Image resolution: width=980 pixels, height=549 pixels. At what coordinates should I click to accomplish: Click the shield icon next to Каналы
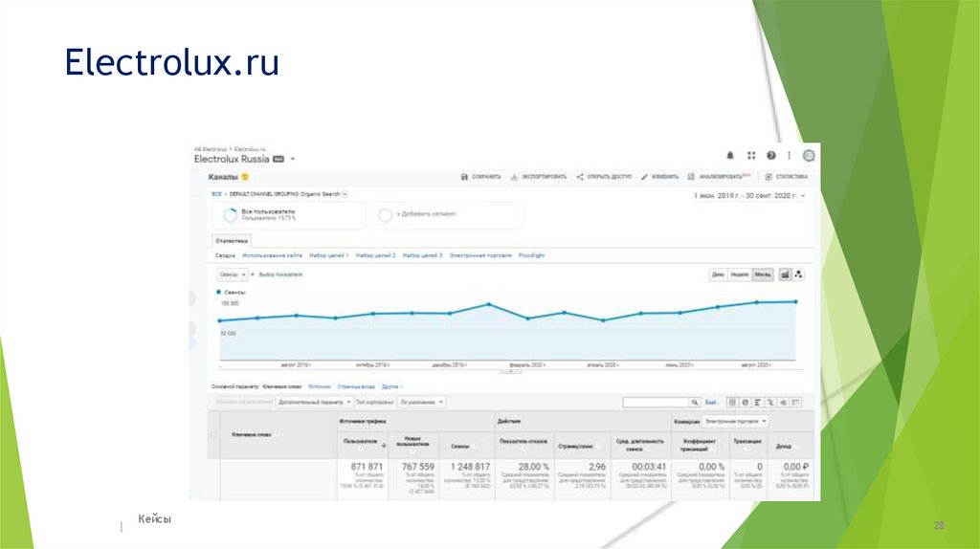pos(245,177)
